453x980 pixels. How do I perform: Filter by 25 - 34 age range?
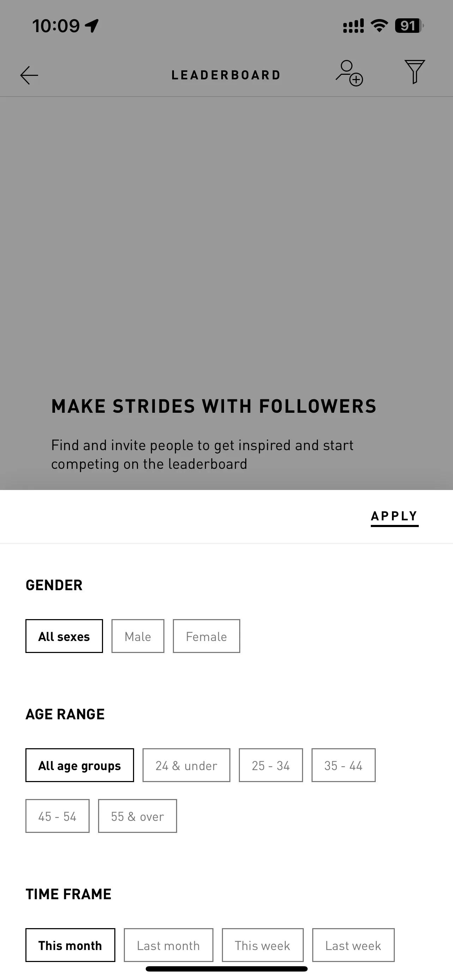(271, 765)
